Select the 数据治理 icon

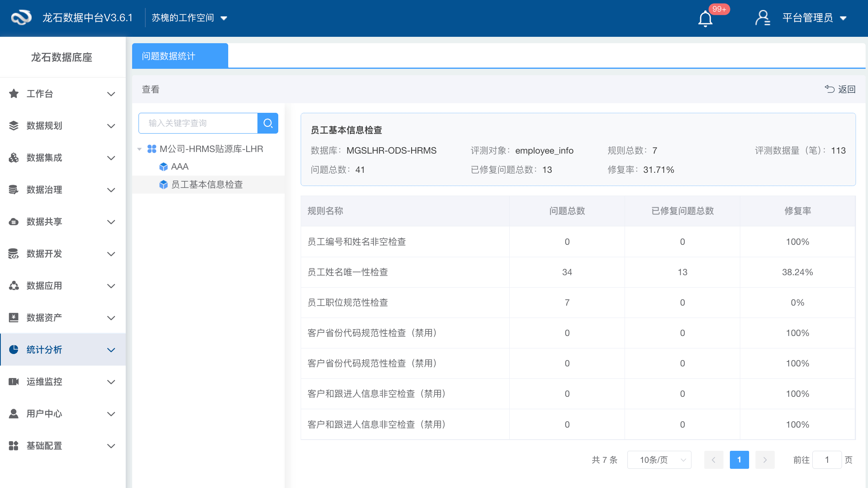coord(14,190)
